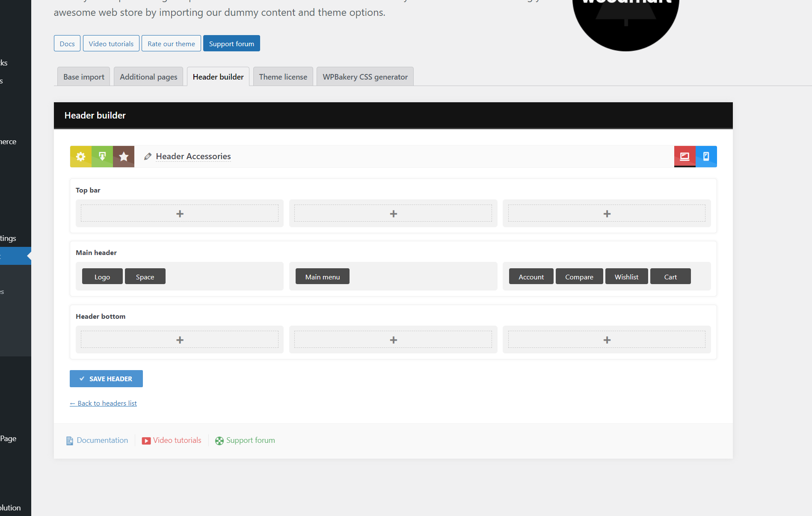812x516 pixels.
Task: Open Documentation link in footer
Action: (x=102, y=440)
